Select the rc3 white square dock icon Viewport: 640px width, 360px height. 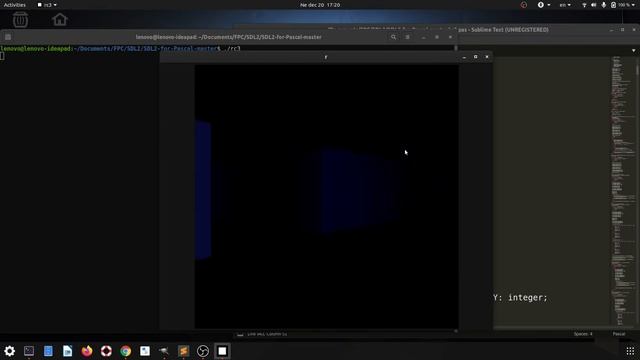pos(222,351)
